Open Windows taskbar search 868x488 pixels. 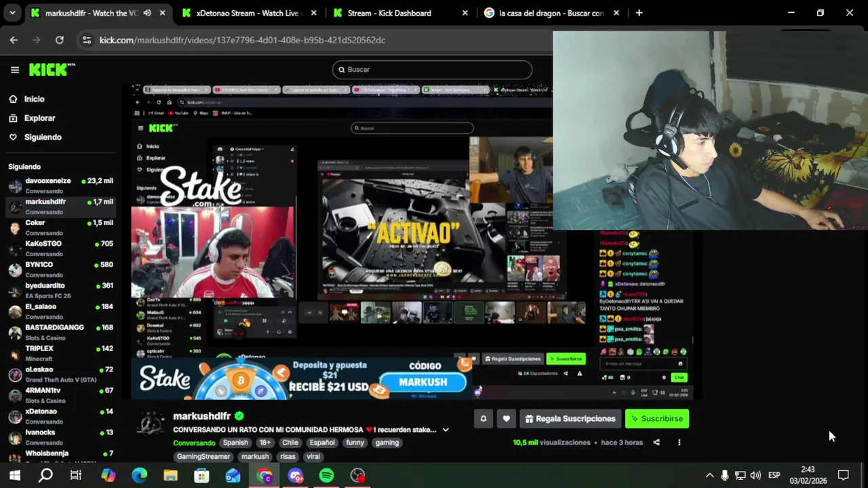click(45, 476)
